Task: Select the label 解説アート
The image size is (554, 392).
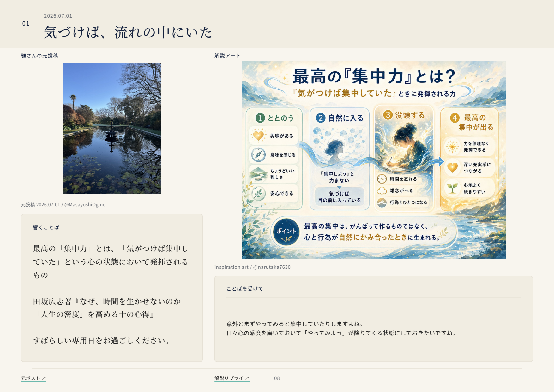Action: coord(227,56)
